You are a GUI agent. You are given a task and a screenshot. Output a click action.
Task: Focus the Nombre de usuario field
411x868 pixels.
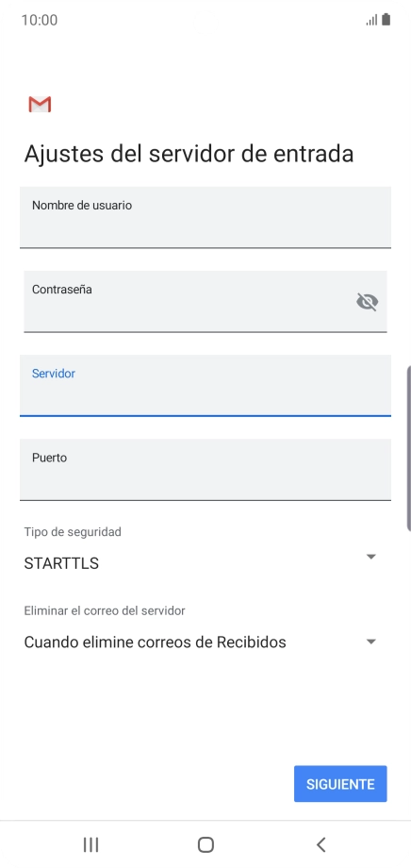205,217
